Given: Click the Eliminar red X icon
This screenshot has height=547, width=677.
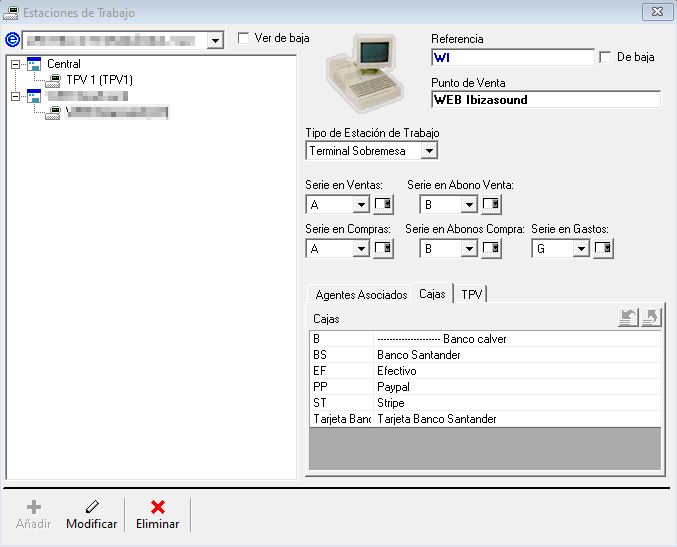Looking at the screenshot, I should (157, 507).
